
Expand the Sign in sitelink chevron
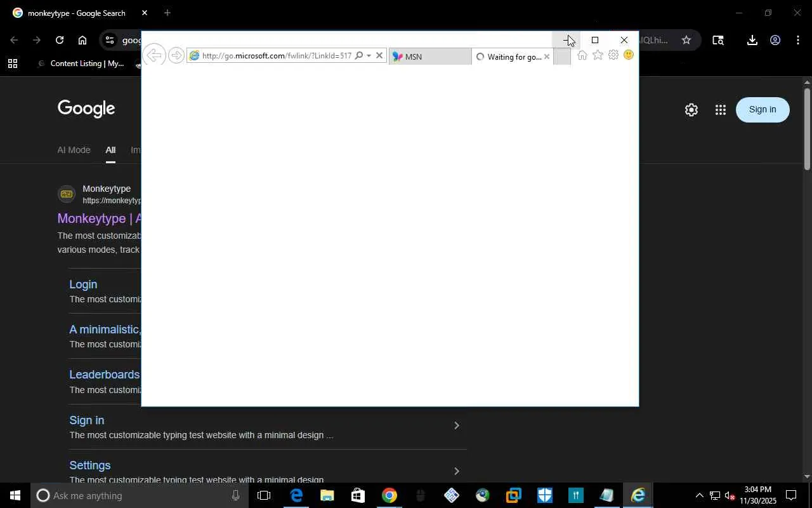coord(456,425)
